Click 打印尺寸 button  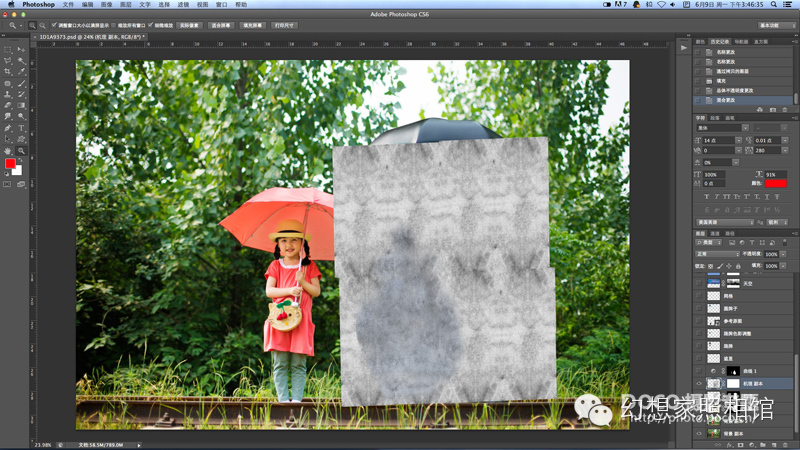point(284,26)
